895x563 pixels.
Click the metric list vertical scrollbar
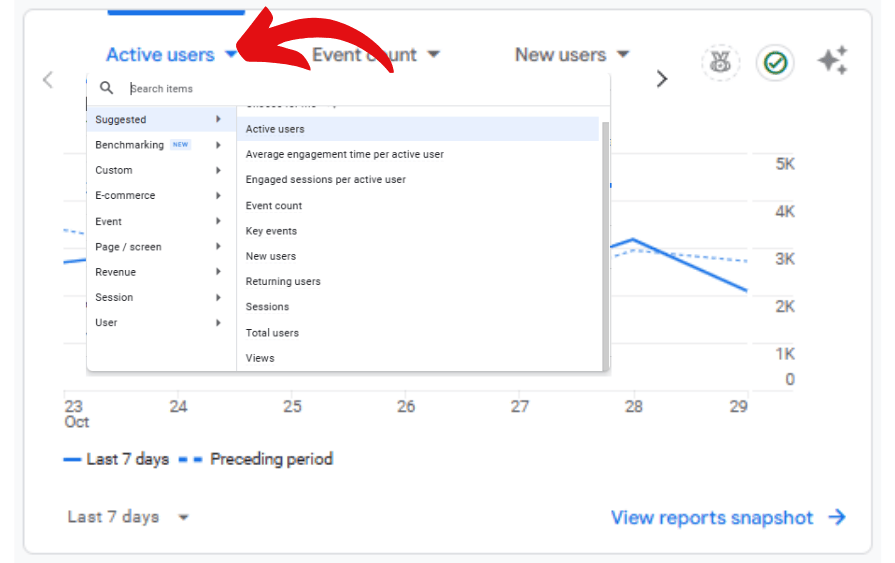point(605,250)
